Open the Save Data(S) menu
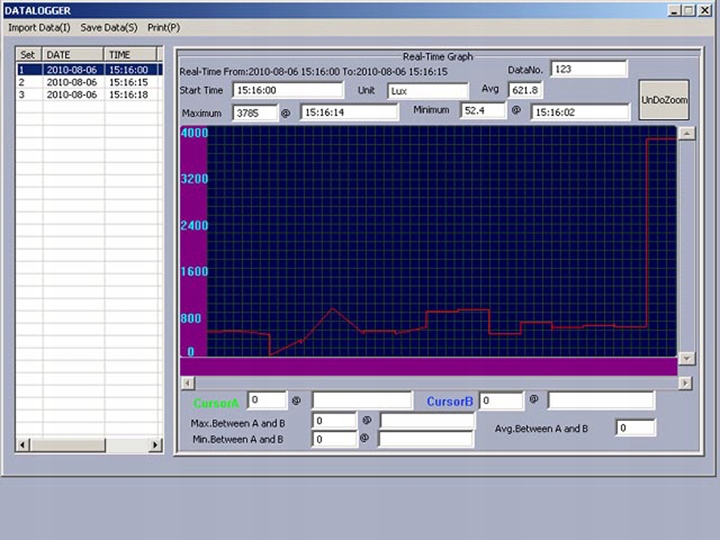 110,27
